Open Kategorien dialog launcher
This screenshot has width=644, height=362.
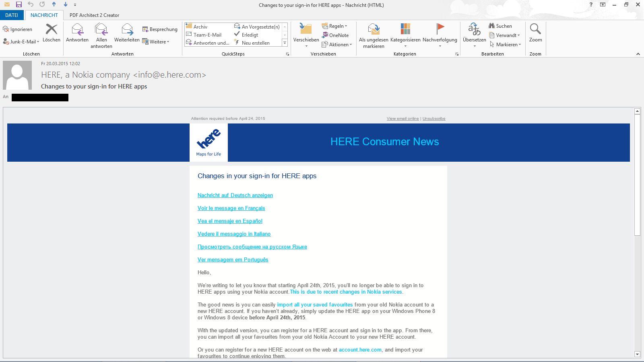(457, 54)
